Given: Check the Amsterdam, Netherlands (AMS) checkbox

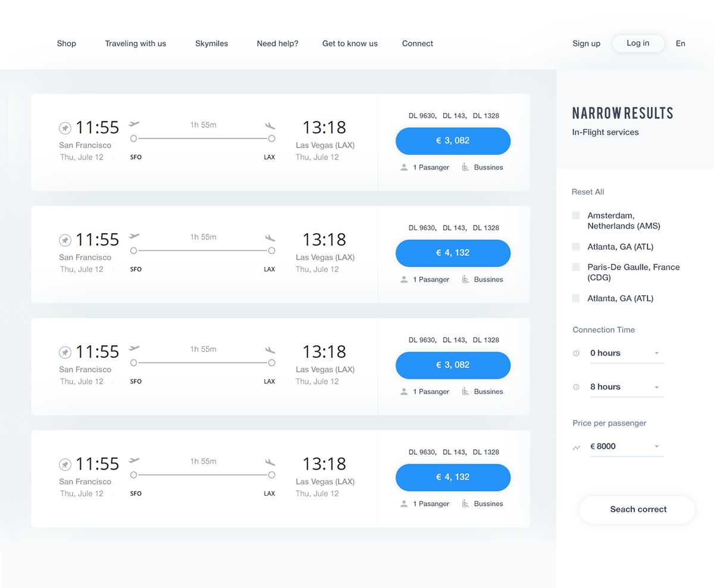Looking at the screenshot, I should tap(576, 215).
